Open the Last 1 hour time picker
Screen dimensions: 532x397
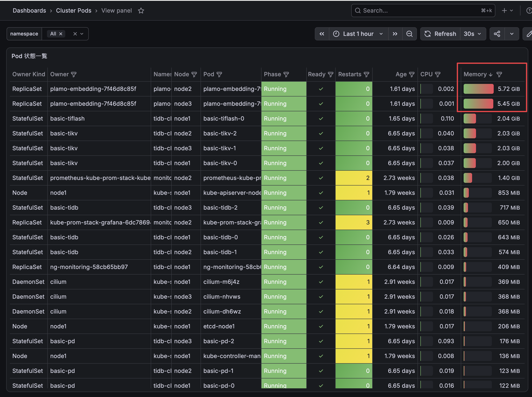[358, 34]
